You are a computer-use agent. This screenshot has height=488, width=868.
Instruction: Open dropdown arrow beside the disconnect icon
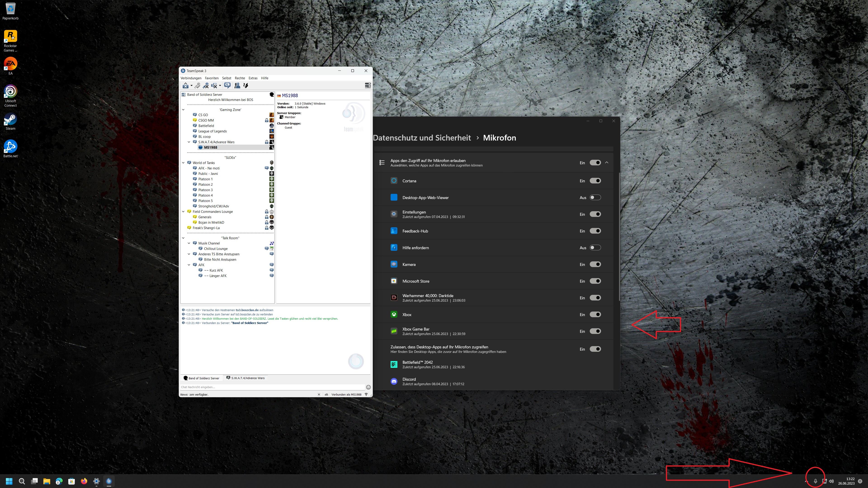191,86
